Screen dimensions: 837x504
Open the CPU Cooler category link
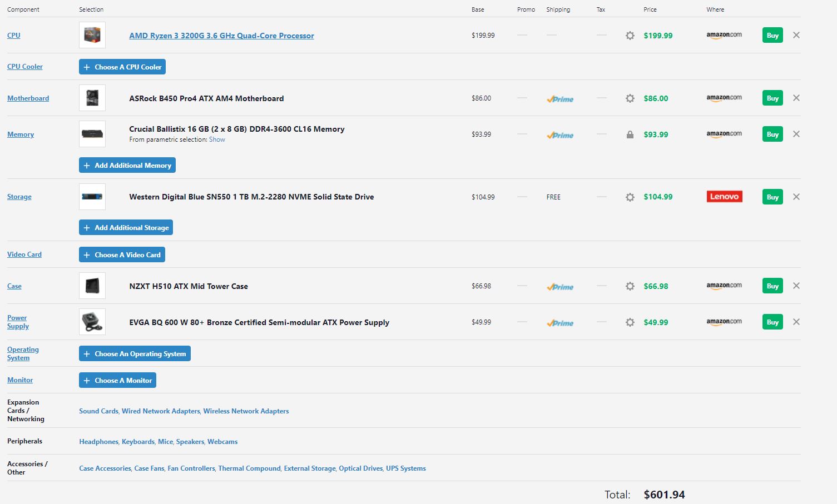tap(25, 66)
